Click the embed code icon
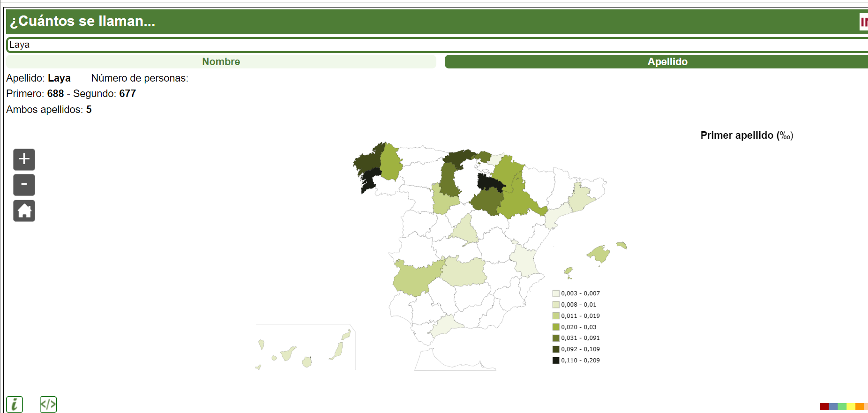This screenshot has width=868, height=413. [x=48, y=404]
